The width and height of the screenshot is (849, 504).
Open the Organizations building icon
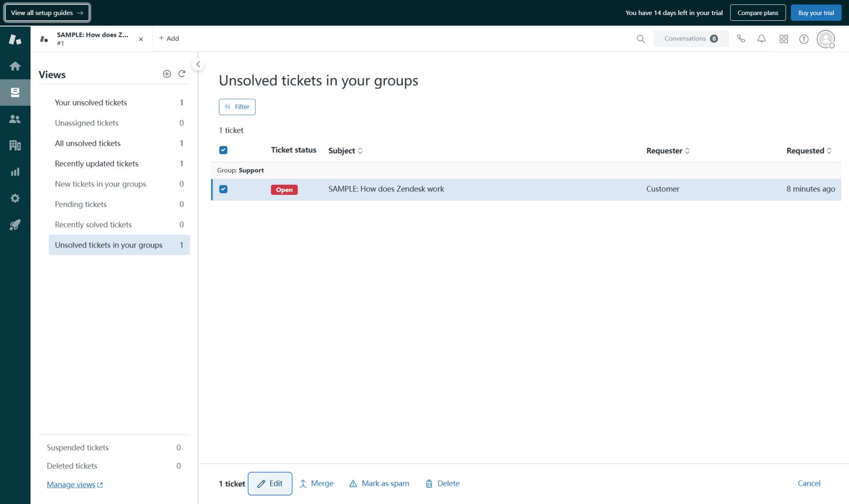point(15,145)
